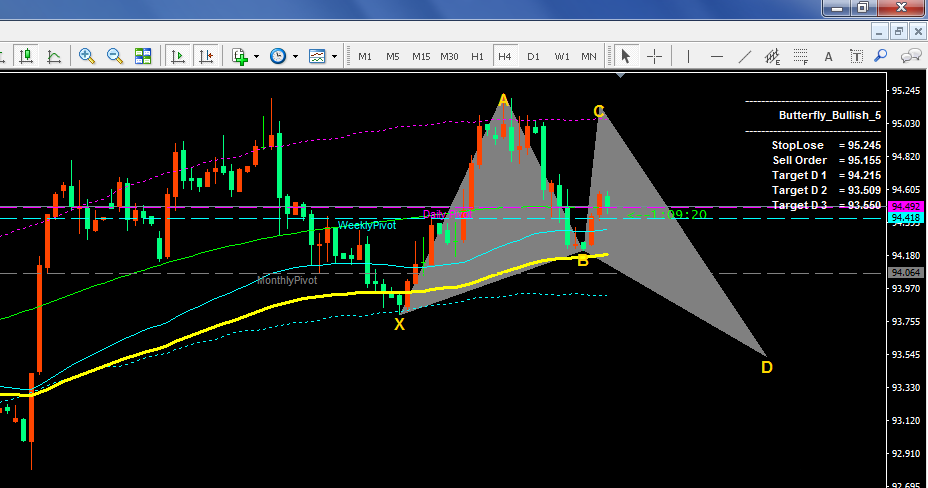Select the equidistant channel tool
928x488 pixels.
[x=773, y=56]
